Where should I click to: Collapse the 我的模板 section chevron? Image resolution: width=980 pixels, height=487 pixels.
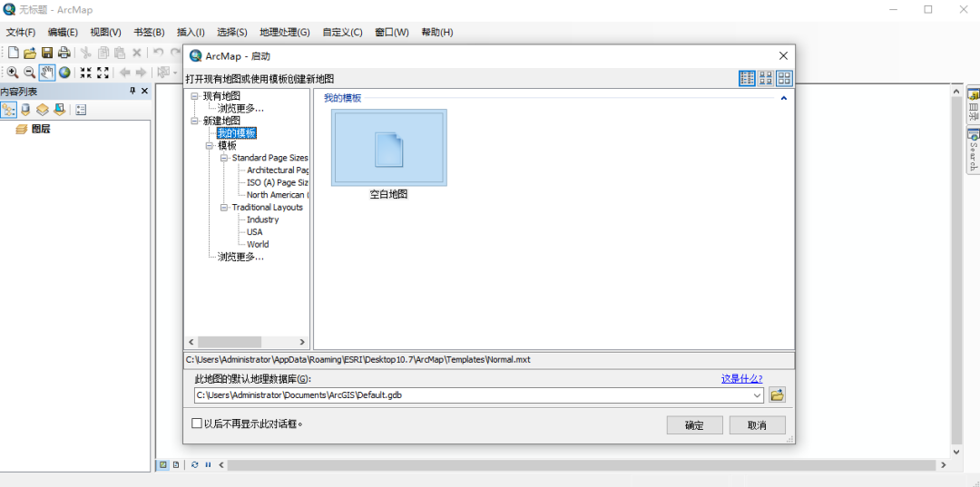point(784,98)
